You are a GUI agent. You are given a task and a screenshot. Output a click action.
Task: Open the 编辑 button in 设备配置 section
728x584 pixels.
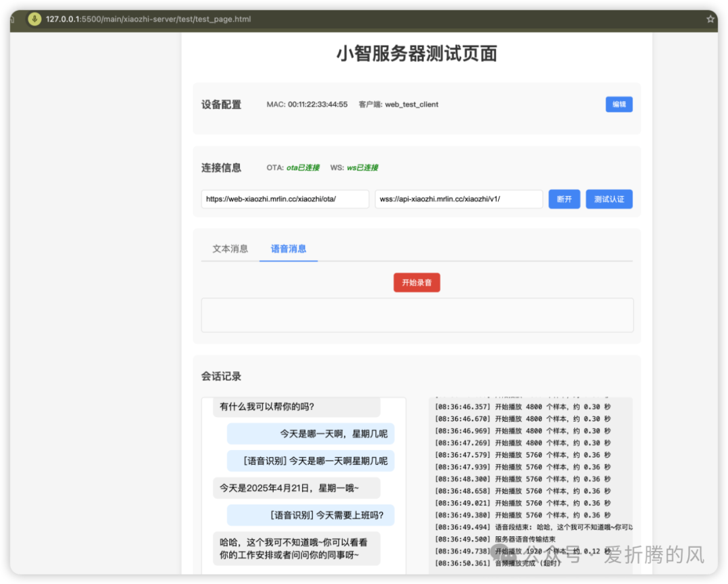pos(619,104)
